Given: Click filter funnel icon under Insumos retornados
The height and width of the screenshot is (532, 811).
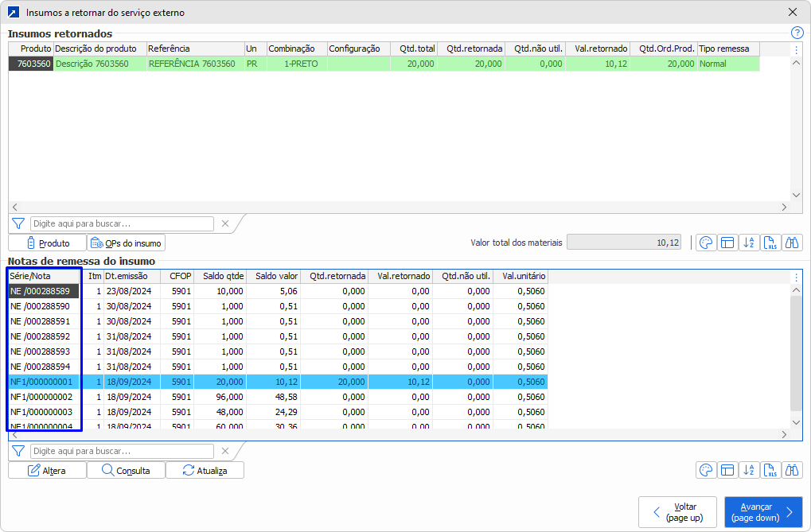Looking at the screenshot, I should [18, 224].
